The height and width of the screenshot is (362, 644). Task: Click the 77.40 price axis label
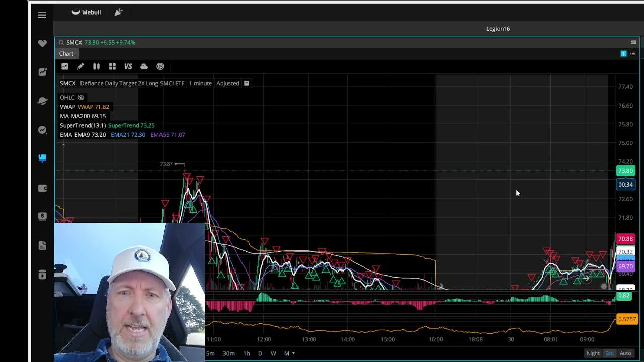(x=625, y=87)
